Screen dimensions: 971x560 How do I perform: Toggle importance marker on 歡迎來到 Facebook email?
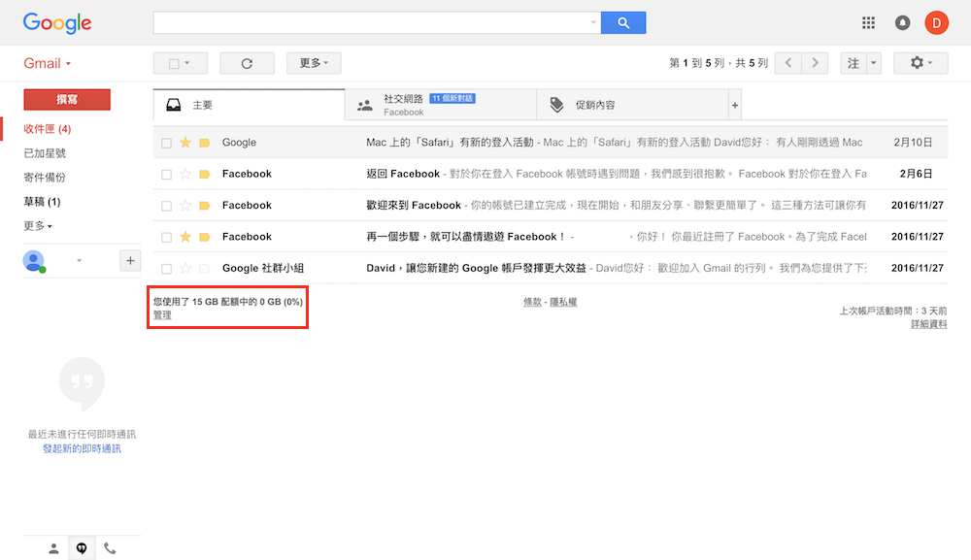(x=204, y=206)
